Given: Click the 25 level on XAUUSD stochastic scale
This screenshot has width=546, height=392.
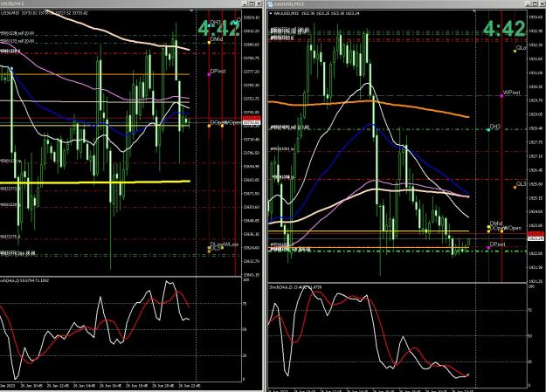Looking at the screenshot, I should tap(530, 362).
